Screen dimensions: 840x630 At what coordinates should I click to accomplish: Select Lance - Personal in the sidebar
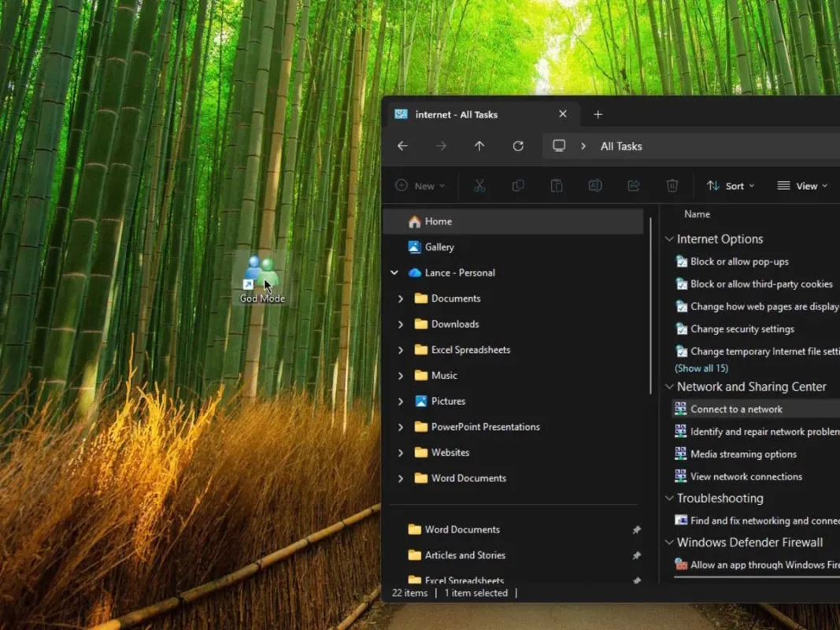tap(460, 272)
